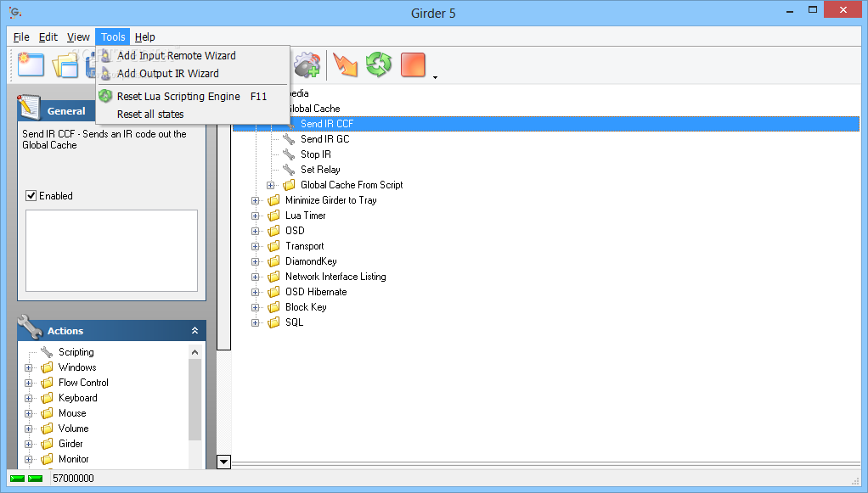Expand the Girder actions folder

pos(28,444)
